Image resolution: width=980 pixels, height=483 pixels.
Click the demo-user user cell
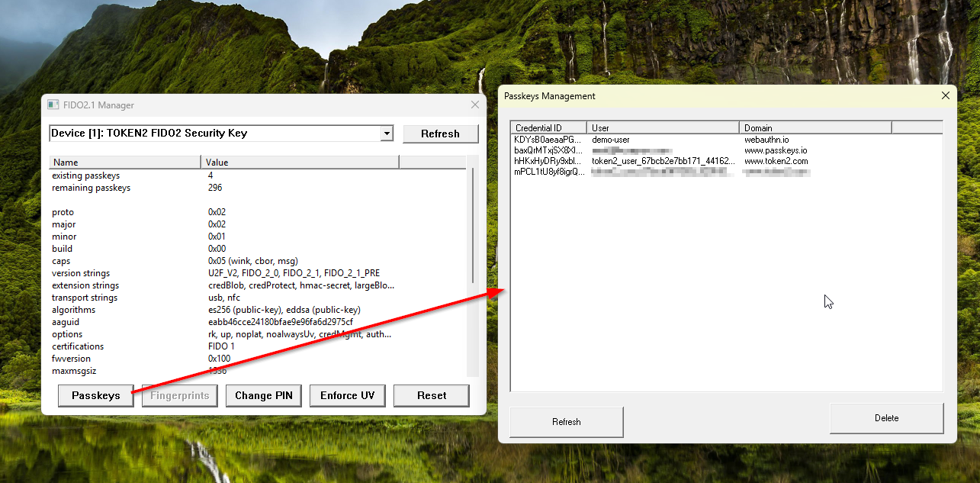pyautogui.click(x=611, y=140)
